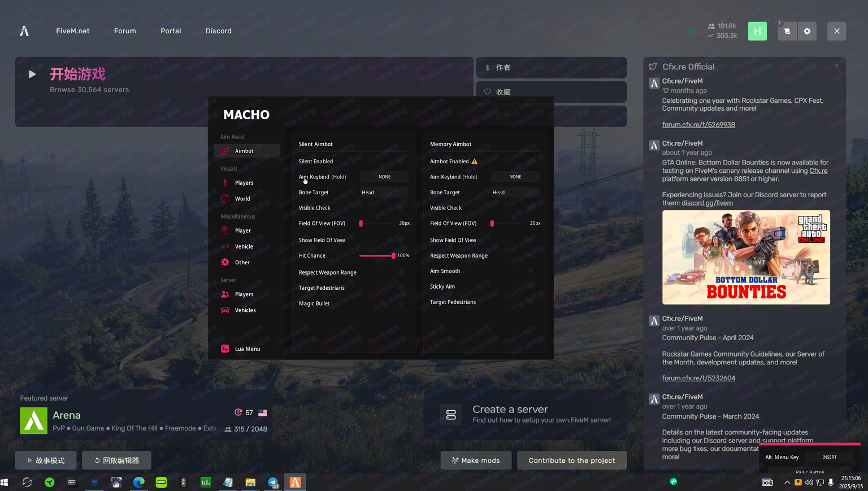Click Aim Keybind NONE box under Memory Aimbot
Image resolution: width=868 pixels, height=491 pixels.
(515, 177)
